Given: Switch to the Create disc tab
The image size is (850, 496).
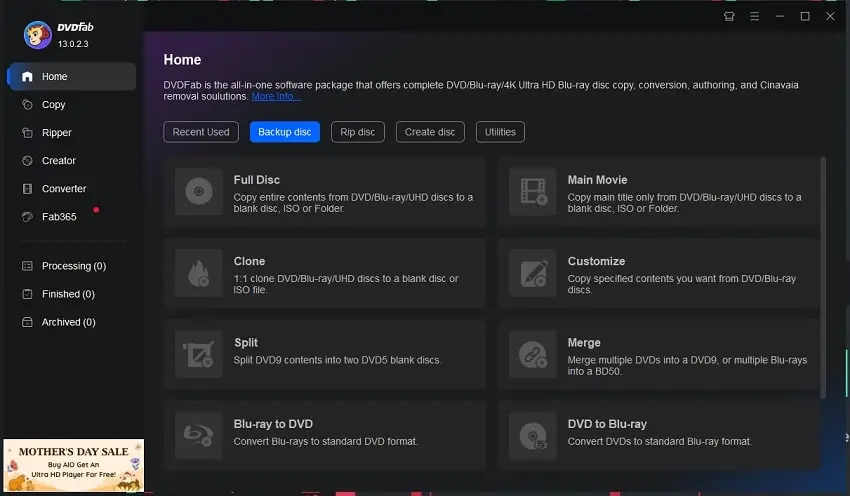Looking at the screenshot, I should pyautogui.click(x=430, y=132).
